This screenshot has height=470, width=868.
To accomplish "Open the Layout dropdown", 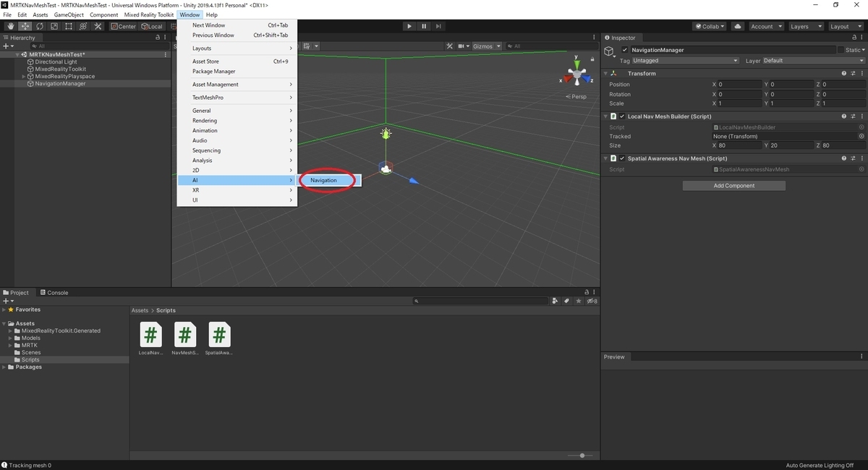I will (845, 26).
